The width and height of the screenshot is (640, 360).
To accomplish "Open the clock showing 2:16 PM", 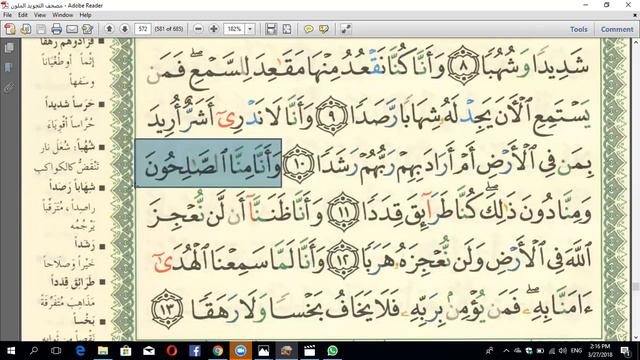I will [x=600, y=351].
